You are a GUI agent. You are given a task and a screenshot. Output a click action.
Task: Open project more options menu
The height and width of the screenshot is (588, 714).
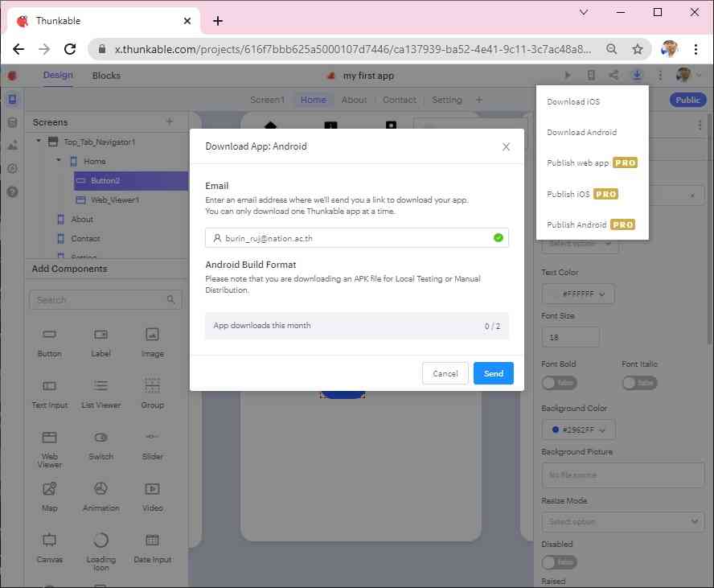pos(660,75)
